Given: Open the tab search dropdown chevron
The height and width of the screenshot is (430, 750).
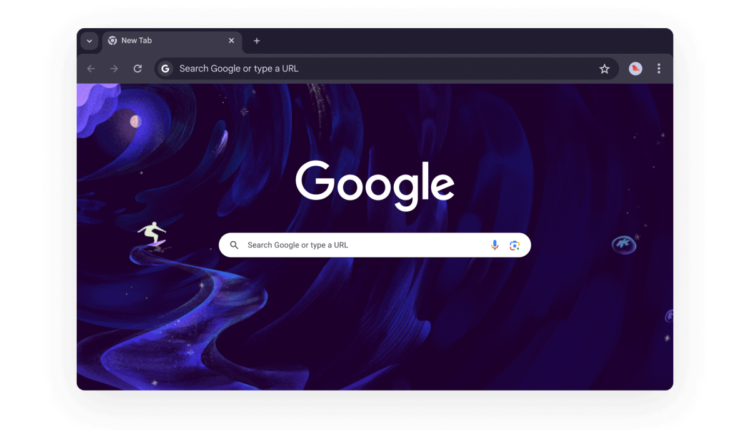Looking at the screenshot, I should click(x=89, y=41).
